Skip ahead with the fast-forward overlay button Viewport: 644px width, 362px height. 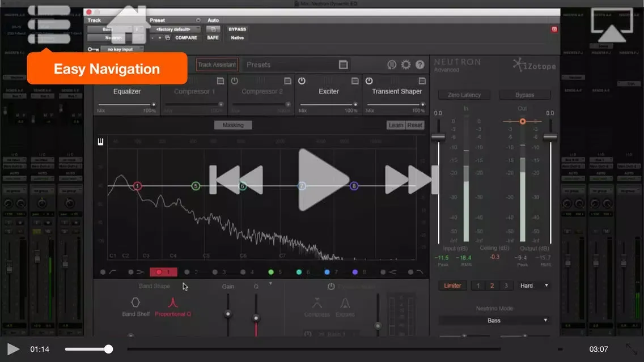click(x=412, y=180)
